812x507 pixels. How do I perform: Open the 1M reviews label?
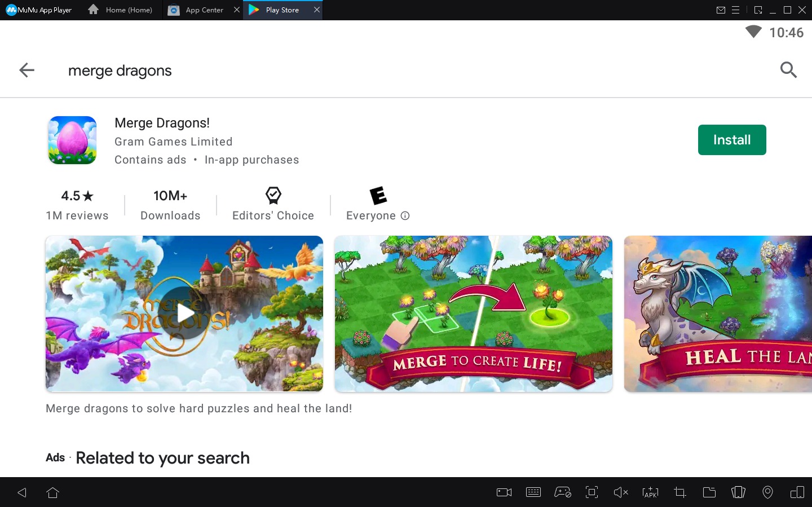[77, 215]
